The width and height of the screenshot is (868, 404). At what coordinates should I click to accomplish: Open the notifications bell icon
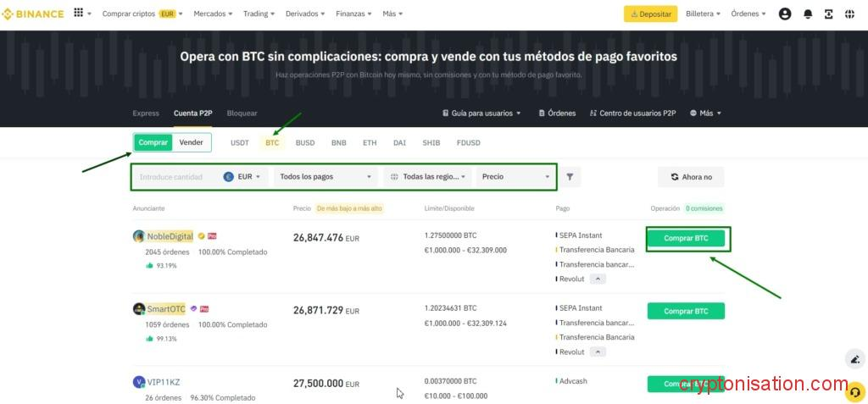pos(807,14)
